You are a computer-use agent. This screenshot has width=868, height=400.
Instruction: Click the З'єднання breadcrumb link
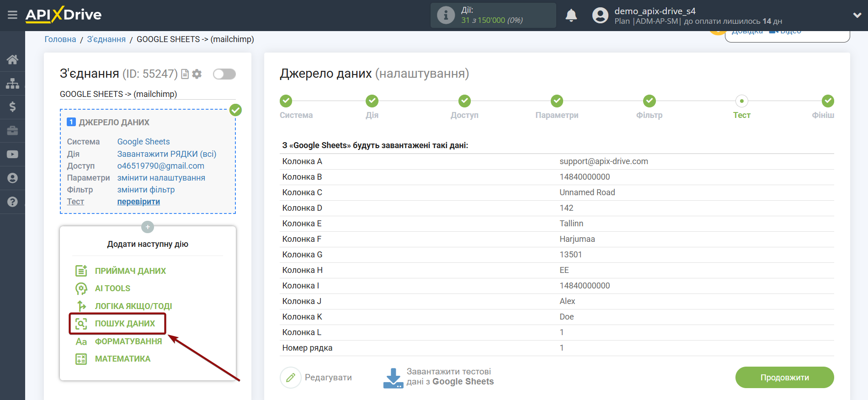click(106, 39)
